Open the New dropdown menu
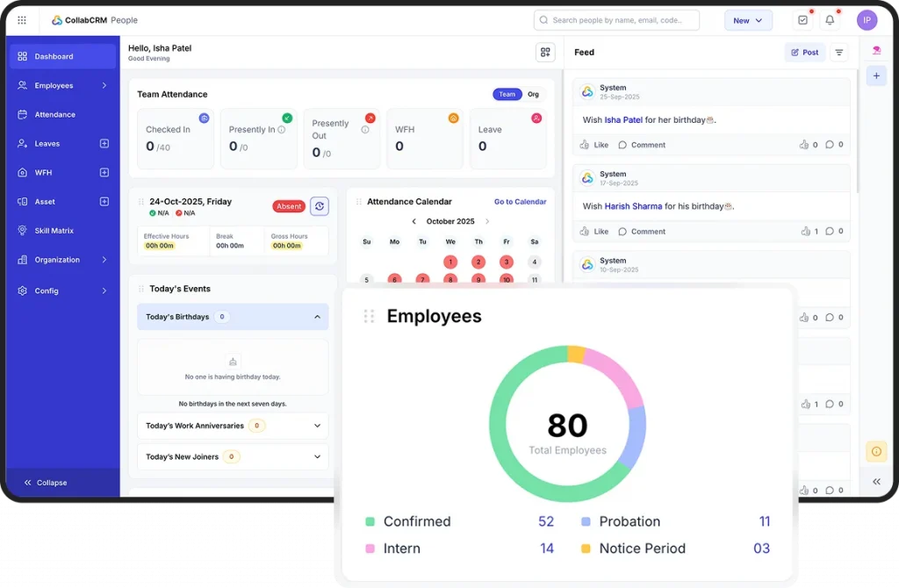 (x=748, y=20)
